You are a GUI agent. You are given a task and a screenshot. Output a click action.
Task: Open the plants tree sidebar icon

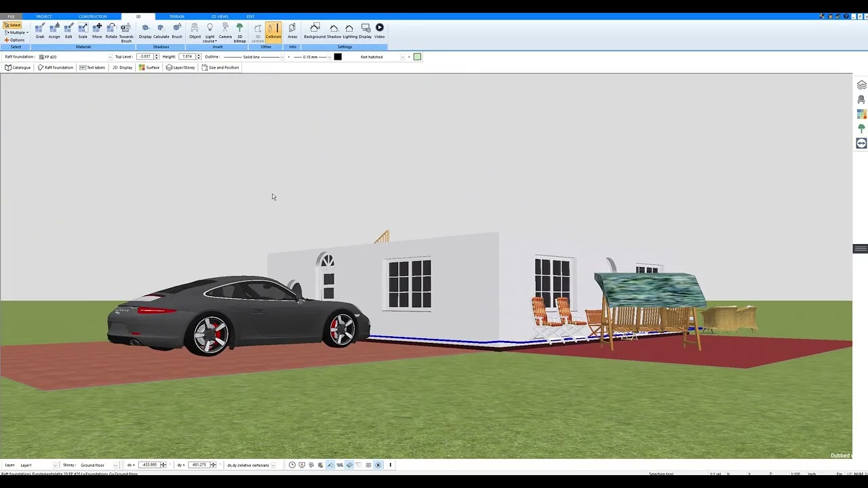click(x=861, y=129)
